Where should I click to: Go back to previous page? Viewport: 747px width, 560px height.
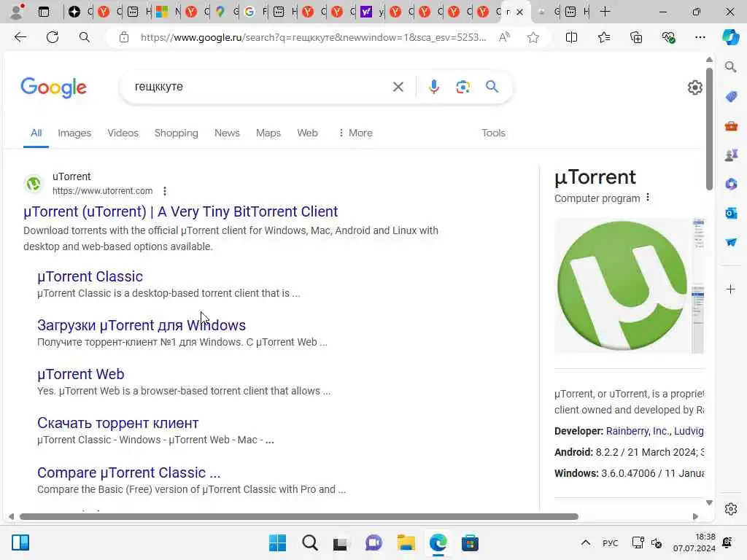click(20, 37)
